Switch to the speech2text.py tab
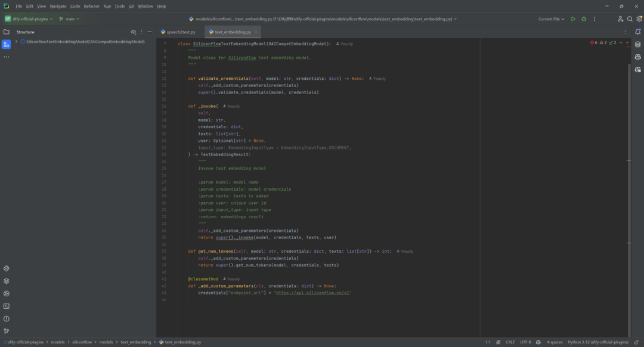The width and height of the screenshot is (644, 347). point(178,32)
